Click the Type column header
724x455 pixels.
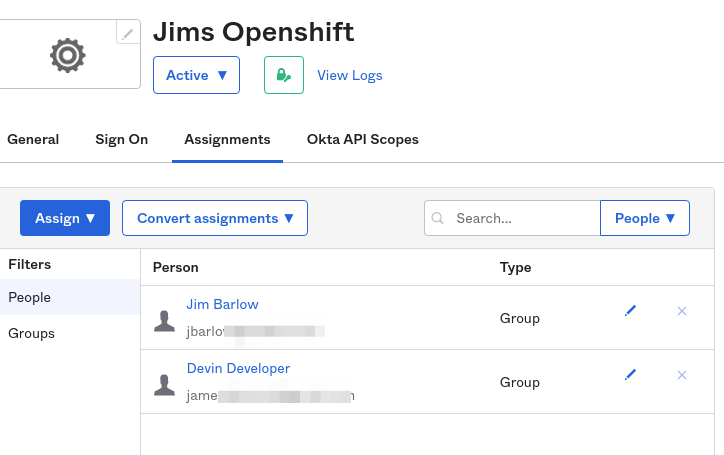[x=515, y=267]
